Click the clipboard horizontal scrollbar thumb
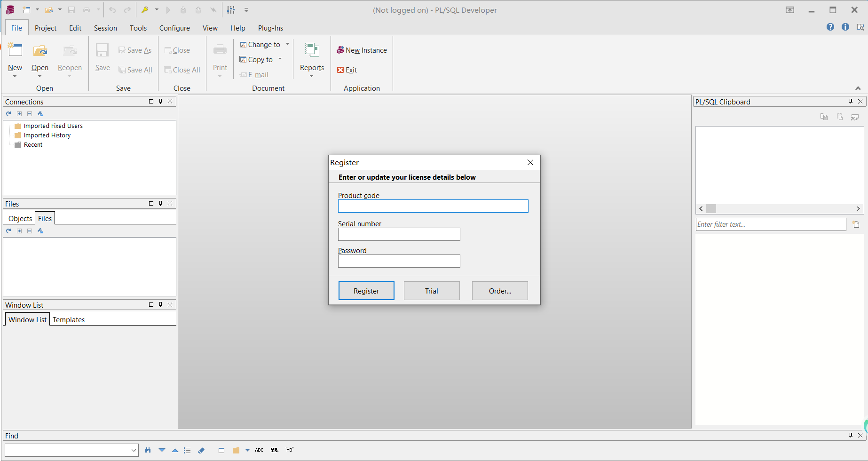Screen dimensions: 868x461 711,208
